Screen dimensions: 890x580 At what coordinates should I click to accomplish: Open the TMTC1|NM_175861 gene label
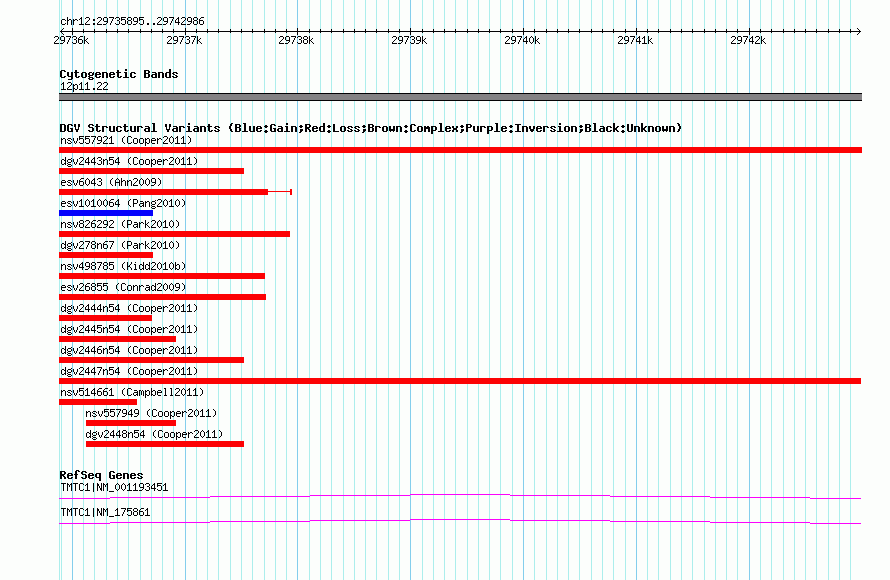(x=105, y=512)
